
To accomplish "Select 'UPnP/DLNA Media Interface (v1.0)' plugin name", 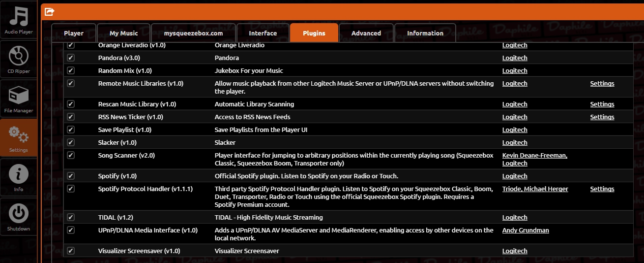I will 147,230.
